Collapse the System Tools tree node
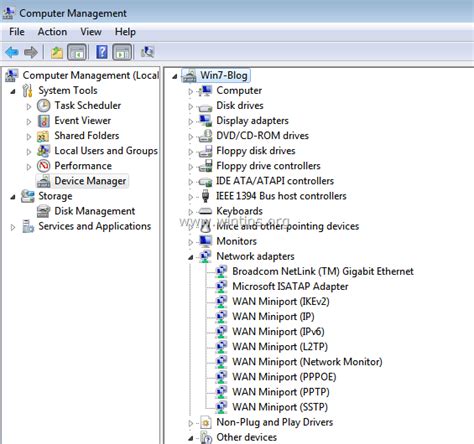The height and width of the screenshot is (444, 474). point(13,91)
